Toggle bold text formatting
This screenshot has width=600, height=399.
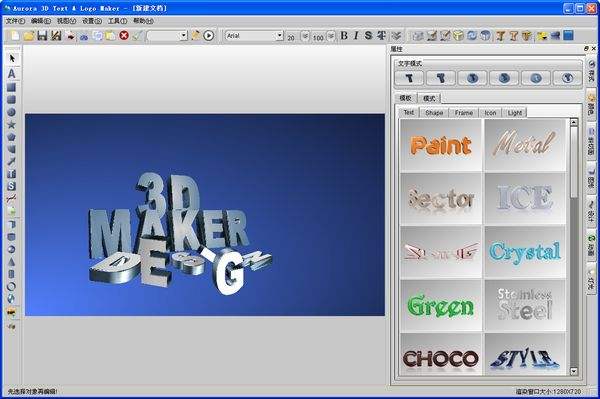click(x=344, y=36)
